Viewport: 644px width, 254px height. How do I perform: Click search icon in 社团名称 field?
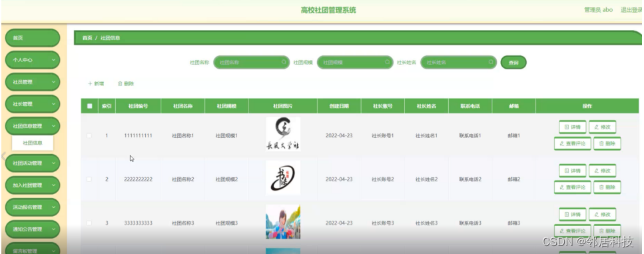(284, 62)
